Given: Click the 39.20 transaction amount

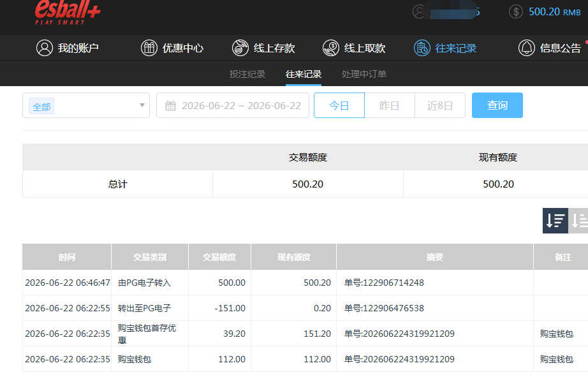Looking at the screenshot, I should 235,334.
